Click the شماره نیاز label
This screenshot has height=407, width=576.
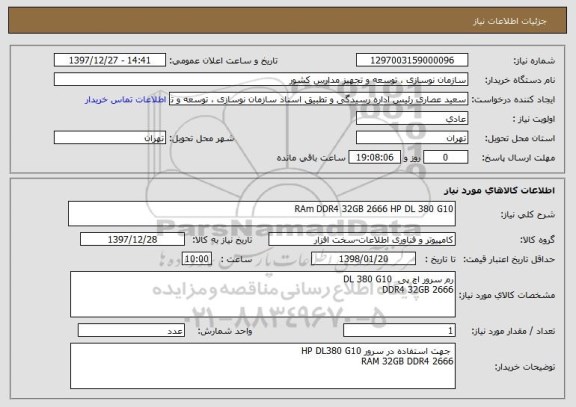(534, 61)
